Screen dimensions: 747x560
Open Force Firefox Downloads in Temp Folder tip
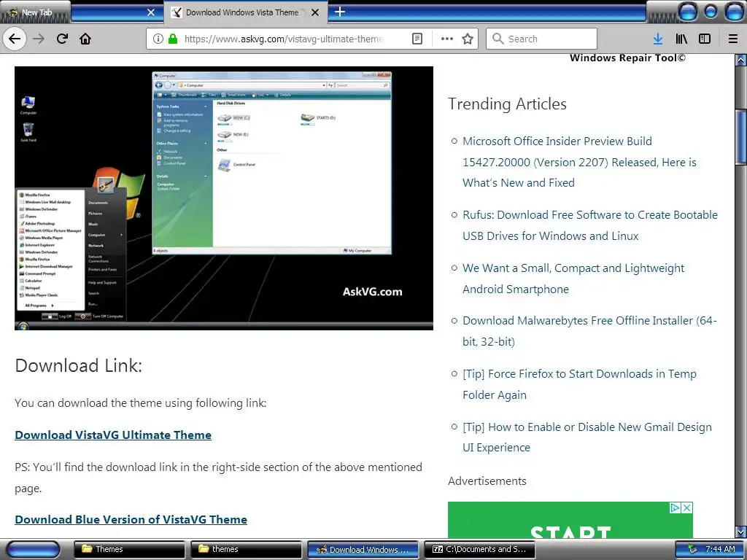point(579,384)
